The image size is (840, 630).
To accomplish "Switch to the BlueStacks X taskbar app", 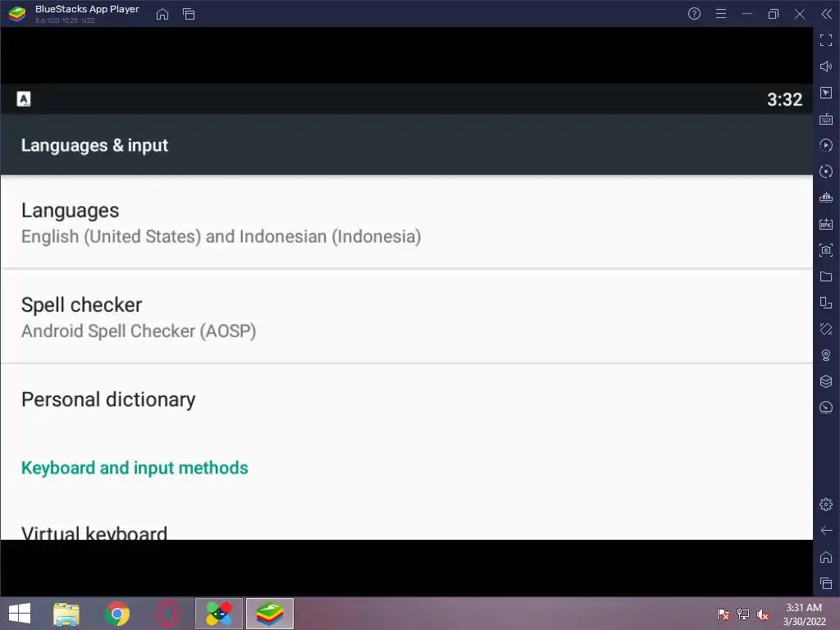I will point(219,614).
